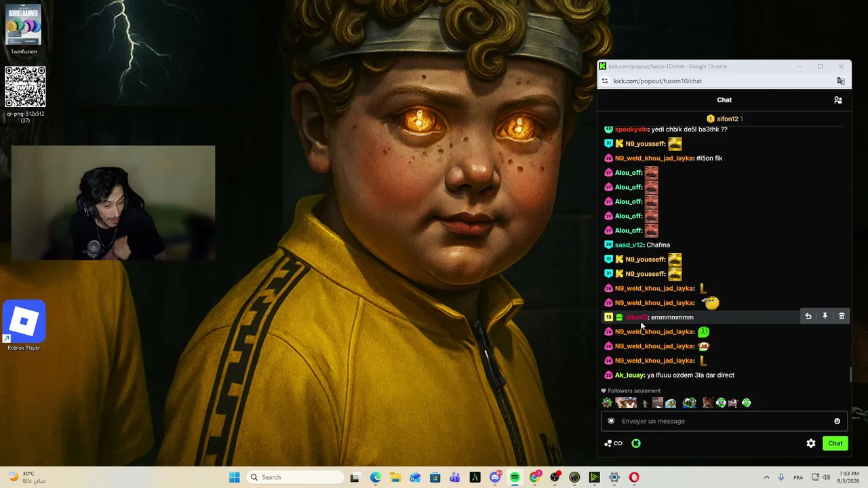Open Microsoft Edge from the taskbar
This screenshot has height=488, width=868.
tap(375, 477)
